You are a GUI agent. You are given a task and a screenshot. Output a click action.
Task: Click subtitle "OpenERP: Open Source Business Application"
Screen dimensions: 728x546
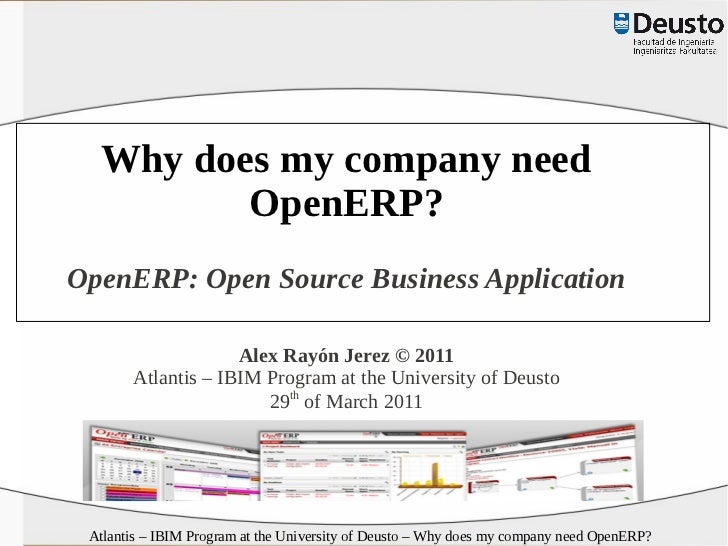coord(346,279)
